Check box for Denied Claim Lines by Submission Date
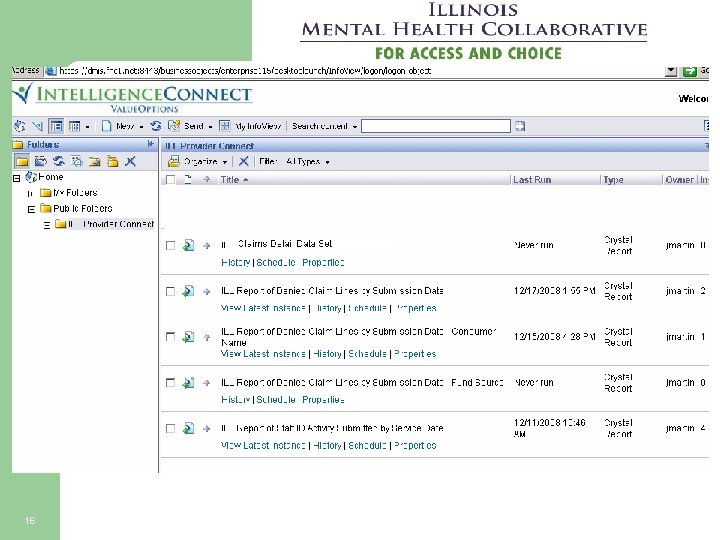 pos(170,292)
